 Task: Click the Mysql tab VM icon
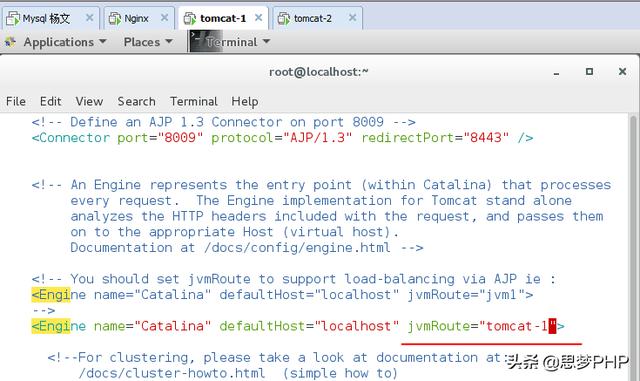pos(13,18)
